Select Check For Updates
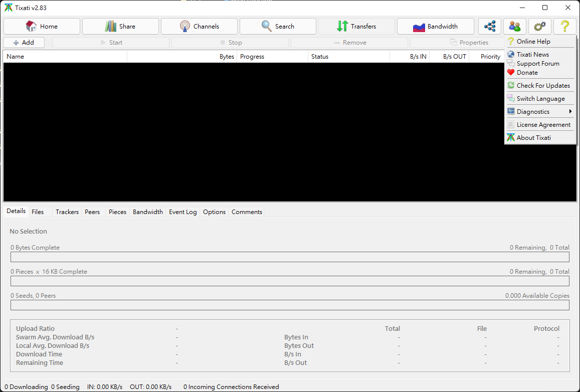 click(540, 85)
